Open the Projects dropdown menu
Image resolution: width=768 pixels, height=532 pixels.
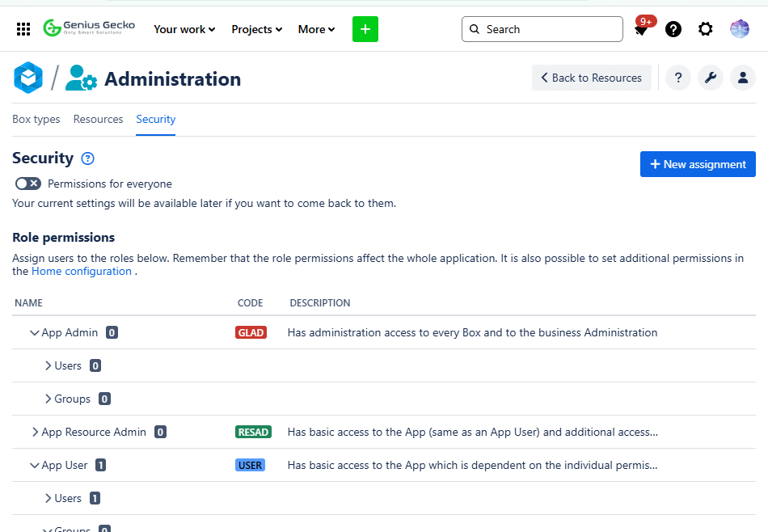[256, 29]
